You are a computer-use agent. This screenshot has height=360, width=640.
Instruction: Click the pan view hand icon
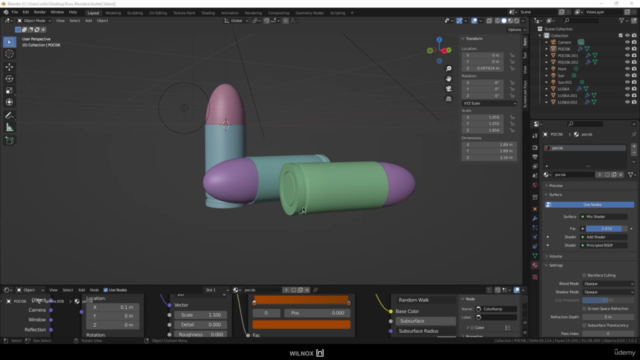pyautogui.click(x=449, y=78)
